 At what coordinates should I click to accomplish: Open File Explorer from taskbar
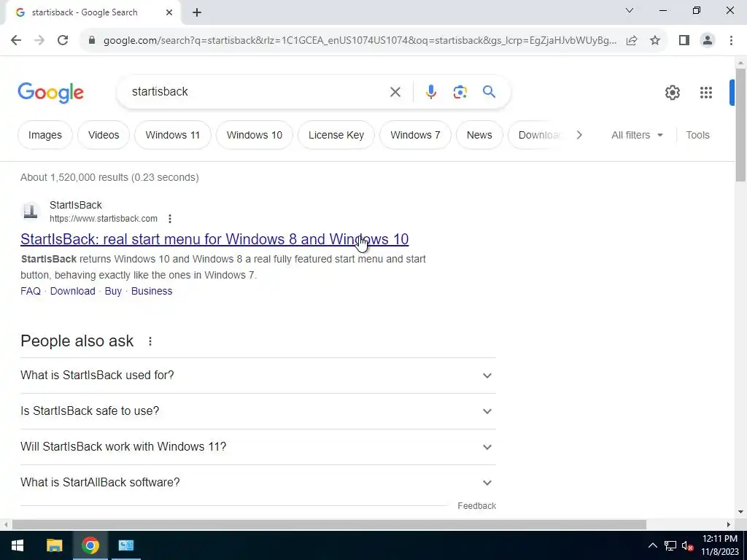[54, 545]
